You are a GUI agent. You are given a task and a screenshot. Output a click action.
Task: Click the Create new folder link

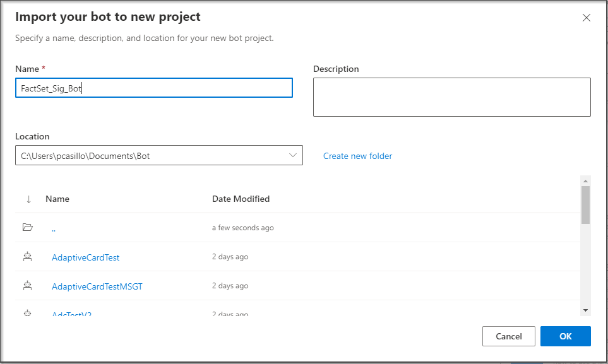point(357,155)
